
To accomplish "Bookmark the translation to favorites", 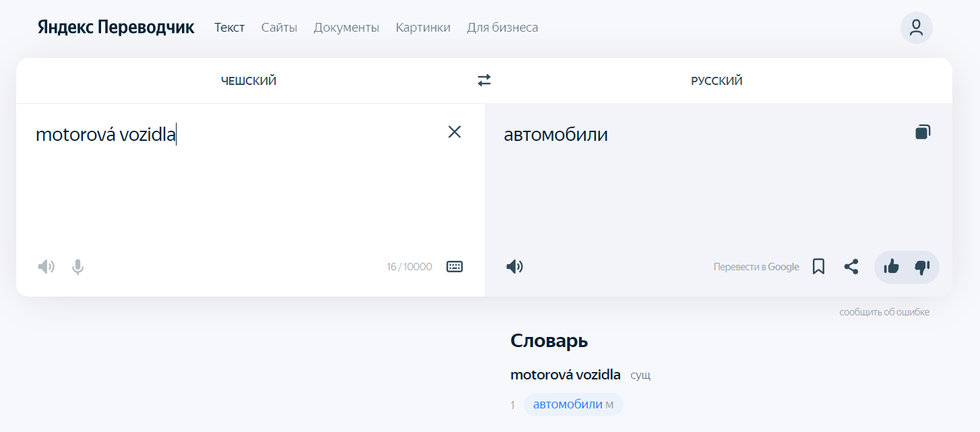I will 818,267.
